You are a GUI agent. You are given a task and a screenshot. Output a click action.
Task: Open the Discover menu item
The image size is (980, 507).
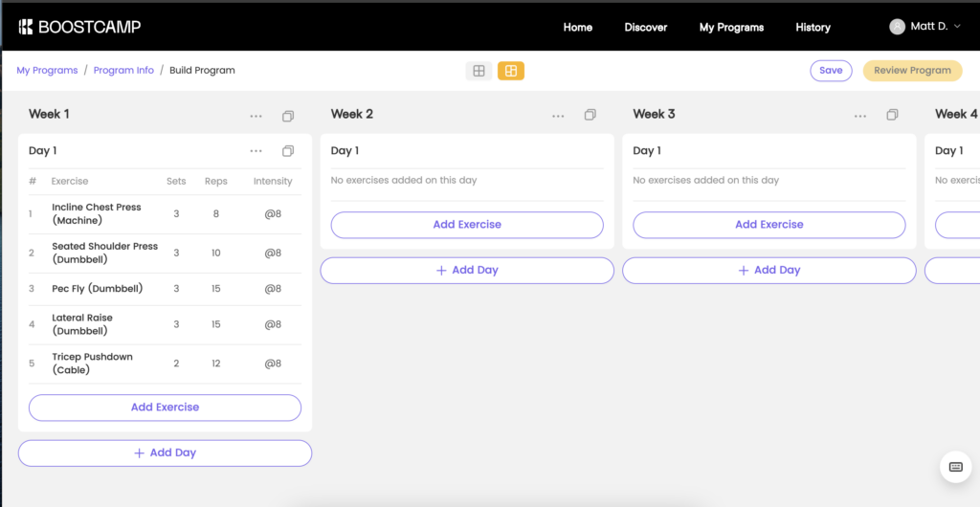[646, 28]
